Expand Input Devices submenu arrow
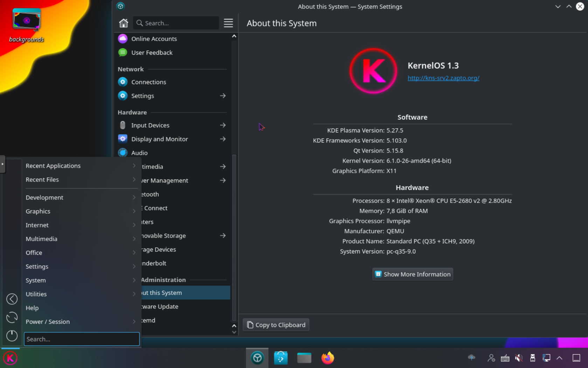The height and width of the screenshot is (368, 588). [x=223, y=125]
